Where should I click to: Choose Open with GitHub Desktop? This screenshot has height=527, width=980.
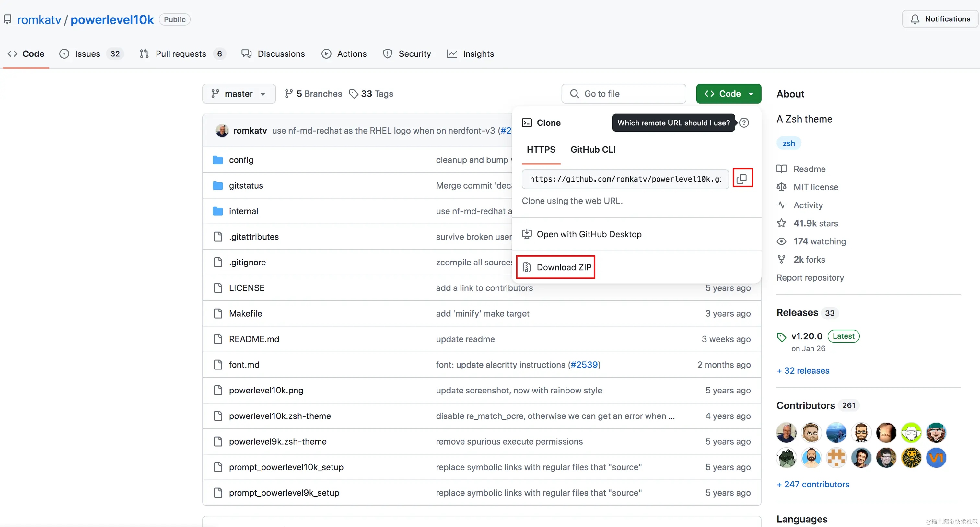[x=589, y=234]
